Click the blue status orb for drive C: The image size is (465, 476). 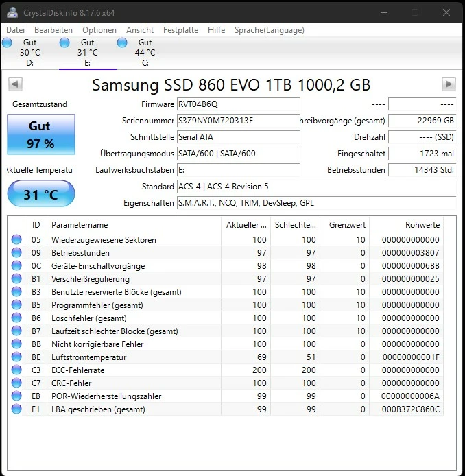122,43
